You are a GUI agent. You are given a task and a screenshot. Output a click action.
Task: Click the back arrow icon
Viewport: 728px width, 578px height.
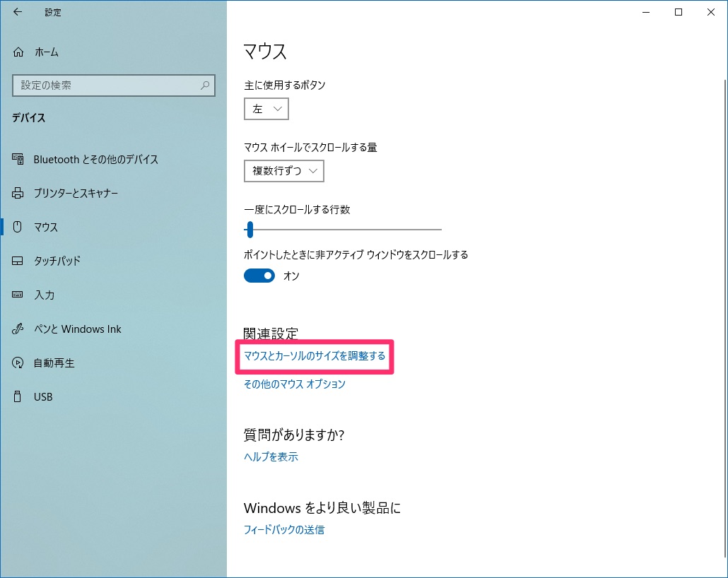click(18, 12)
